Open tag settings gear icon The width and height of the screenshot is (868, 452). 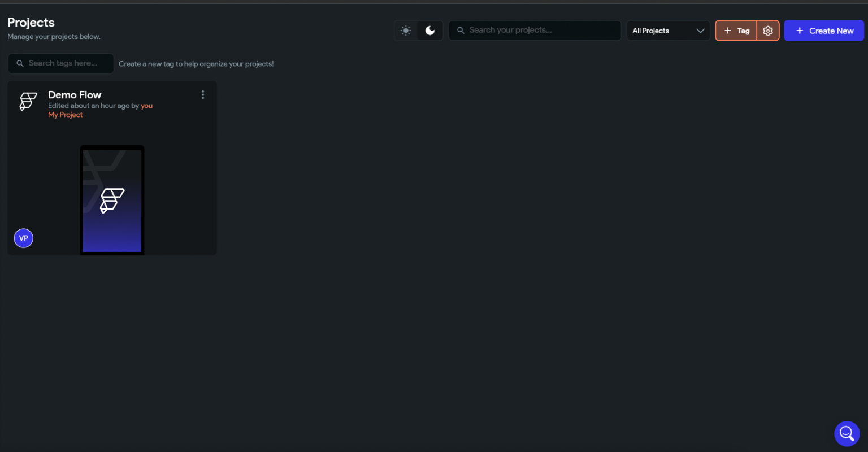point(768,31)
